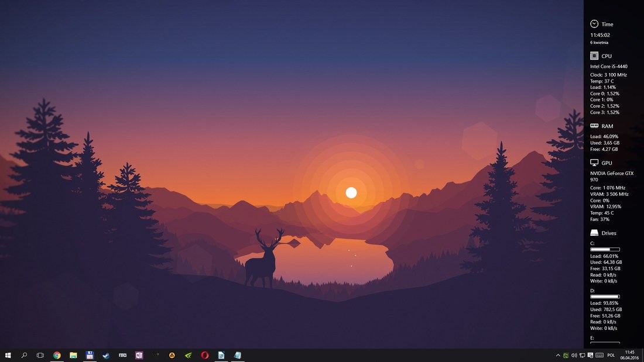Click 'Fan: 37%' reading

[600, 219]
